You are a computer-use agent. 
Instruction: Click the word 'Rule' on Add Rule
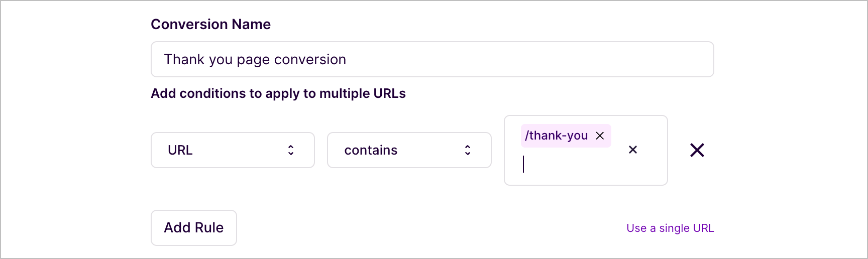pyautogui.click(x=209, y=228)
